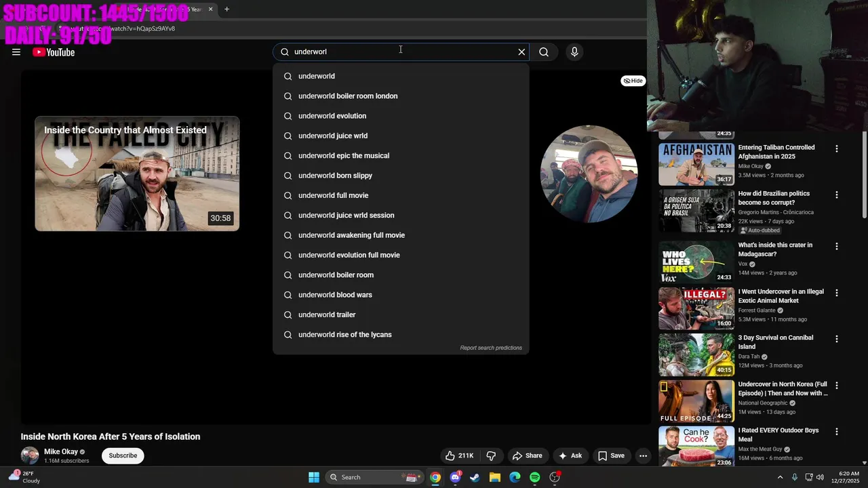The width and height of the screenshot is (868, 488).
Task: Open the Share dialog
Action: pyautogui.click(x=527, y=455)
